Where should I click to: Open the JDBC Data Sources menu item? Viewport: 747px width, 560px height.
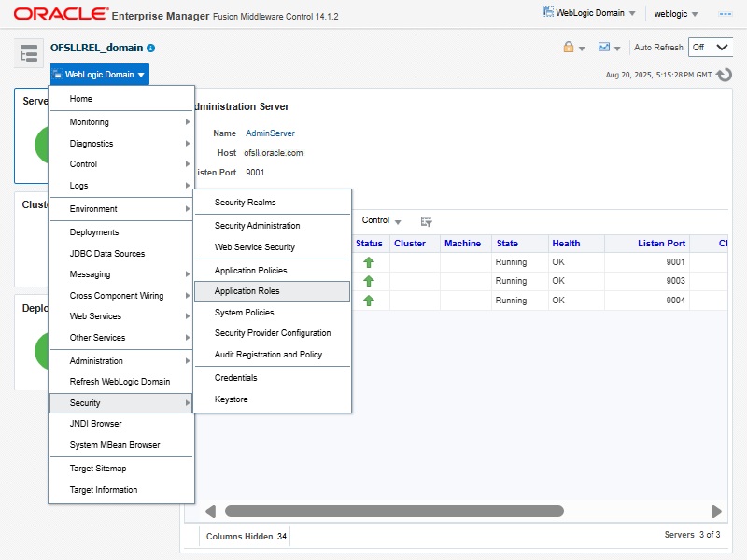pyautogui.click(x=106, y=254)
